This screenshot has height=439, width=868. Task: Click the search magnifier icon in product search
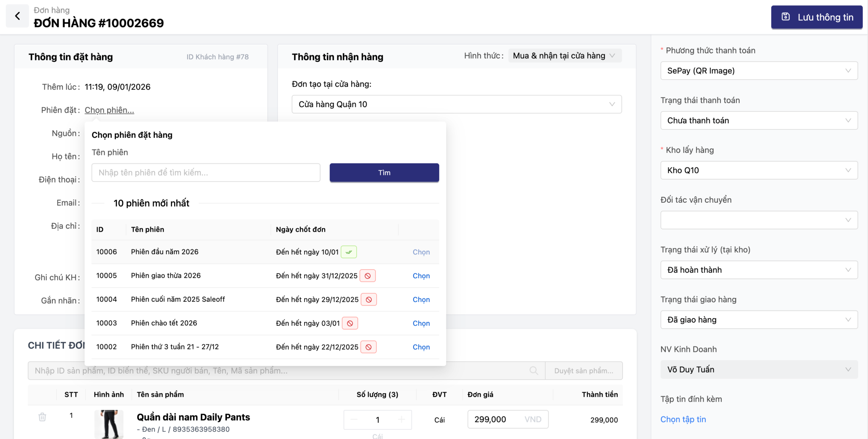[x=533, y=371]
